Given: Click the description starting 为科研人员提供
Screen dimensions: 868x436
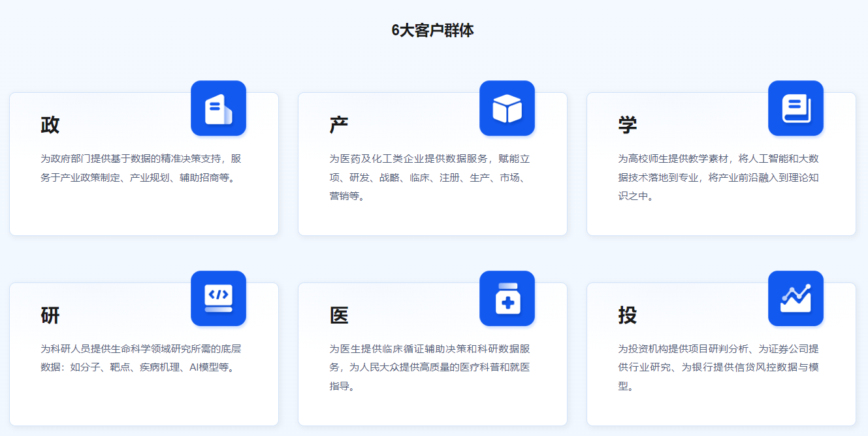Looking at the screenshot, I should 141,358.
